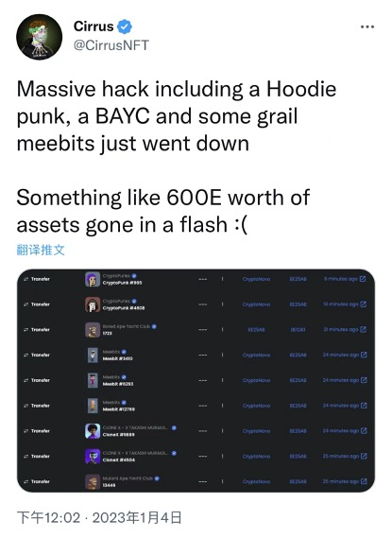Viewport: 392px width, 538px height.
Task: Click the first CloneX avatar thumbnail
Action: click(93, 431)
